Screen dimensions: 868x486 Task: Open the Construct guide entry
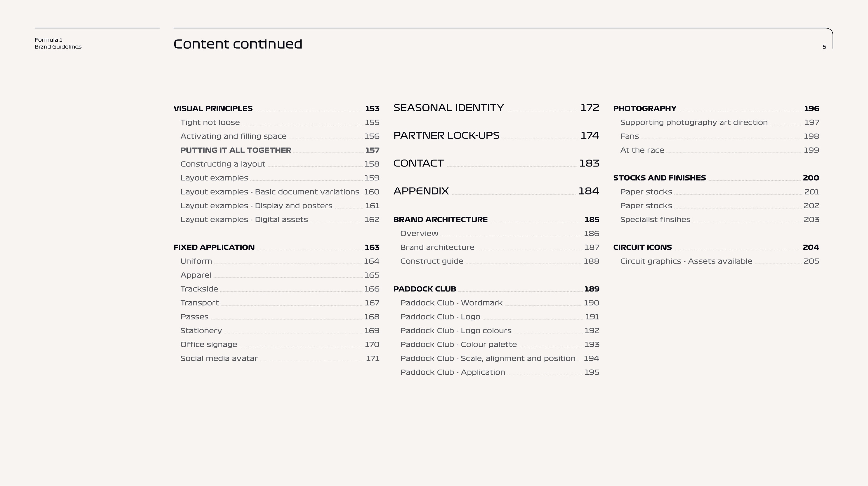(x=432, y=261)
